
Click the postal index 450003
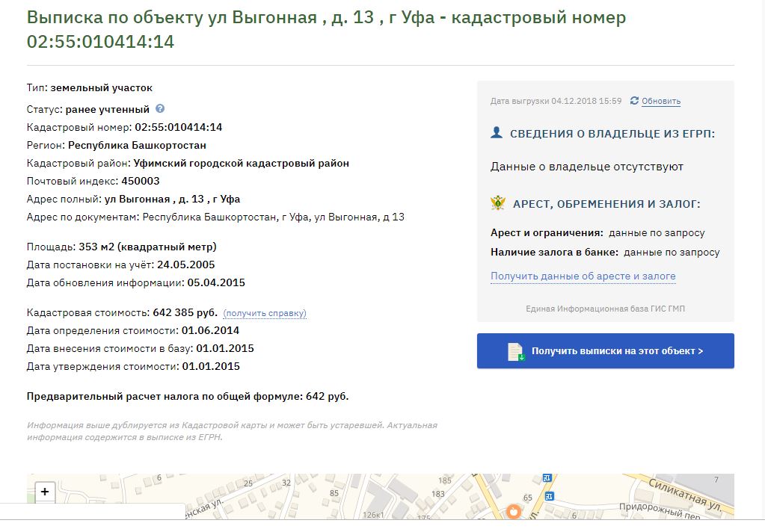tap(135, 181)
